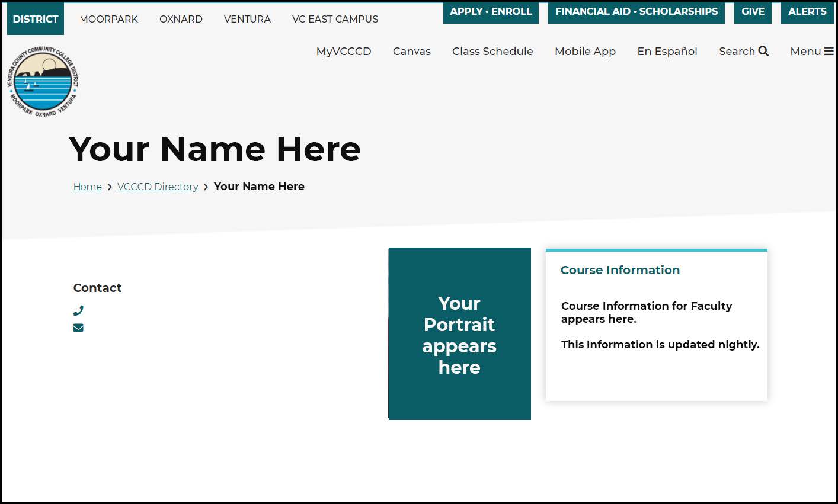Viewport: 838px width, 504px height.
Task: Click the email envelope icon under Contact
Action: point(78,328)
